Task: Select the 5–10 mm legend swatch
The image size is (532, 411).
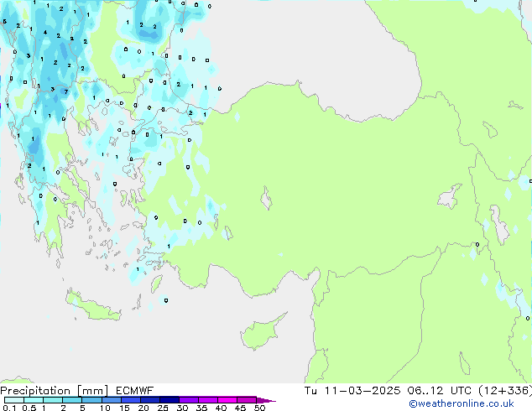Action: (92, 400)
